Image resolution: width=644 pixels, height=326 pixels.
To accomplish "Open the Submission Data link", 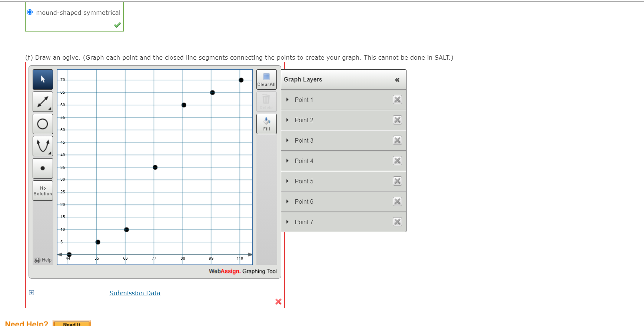I will tap(135, 293).
